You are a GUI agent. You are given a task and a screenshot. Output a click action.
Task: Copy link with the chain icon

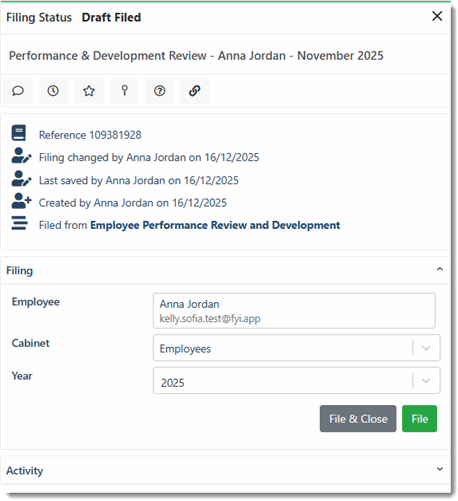point(195,91)
